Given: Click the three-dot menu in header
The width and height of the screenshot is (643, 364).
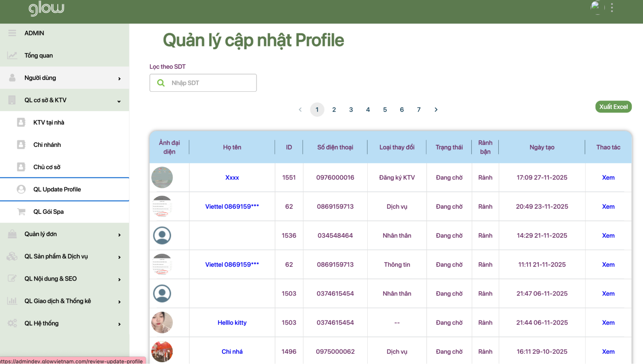Looking at the screenshot, I should 612,8.
